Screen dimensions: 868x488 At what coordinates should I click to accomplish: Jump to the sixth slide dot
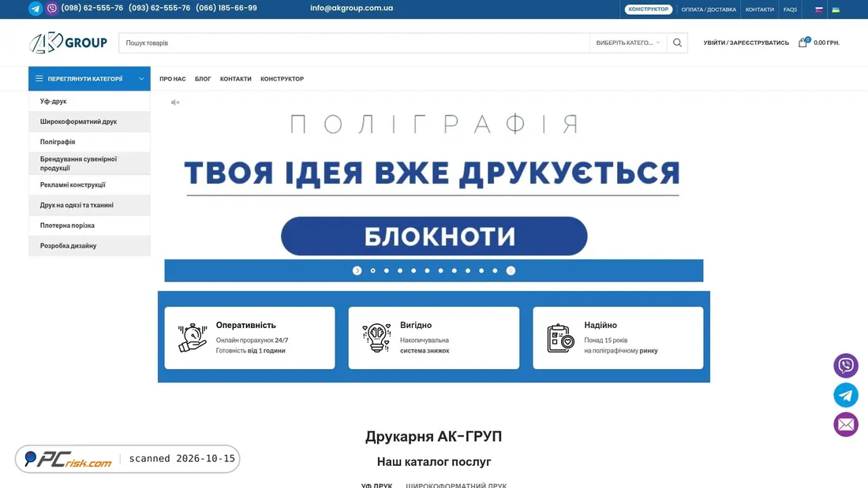[x=440, y=270]
